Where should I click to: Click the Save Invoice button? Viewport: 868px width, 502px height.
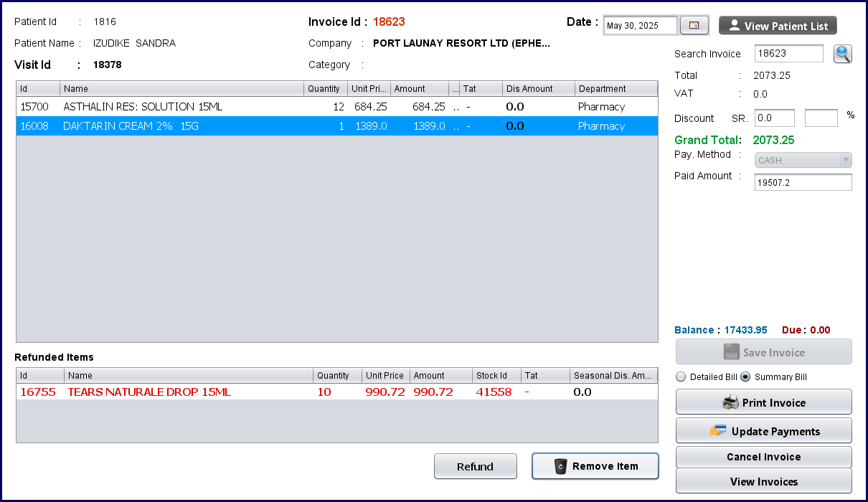763,352
